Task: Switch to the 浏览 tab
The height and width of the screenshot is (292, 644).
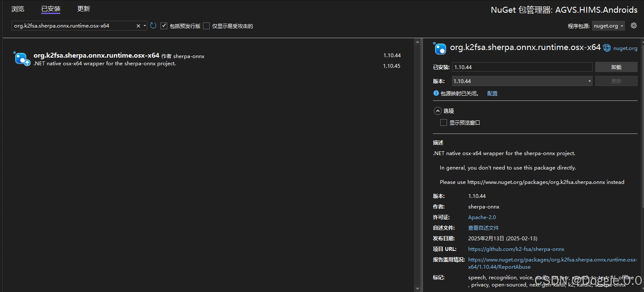Action: [17, 9]
